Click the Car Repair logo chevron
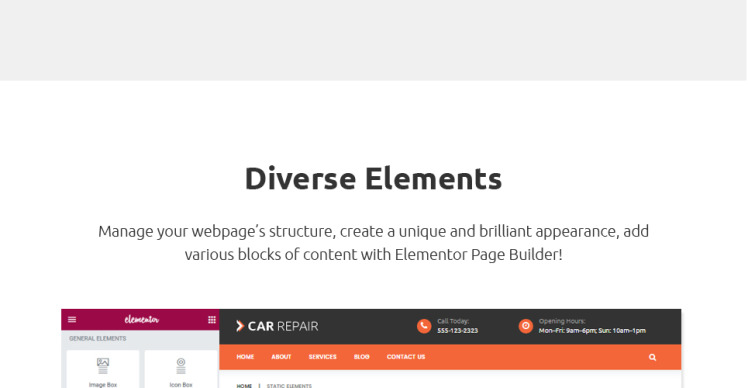The image size is (748, 388). 240,326
